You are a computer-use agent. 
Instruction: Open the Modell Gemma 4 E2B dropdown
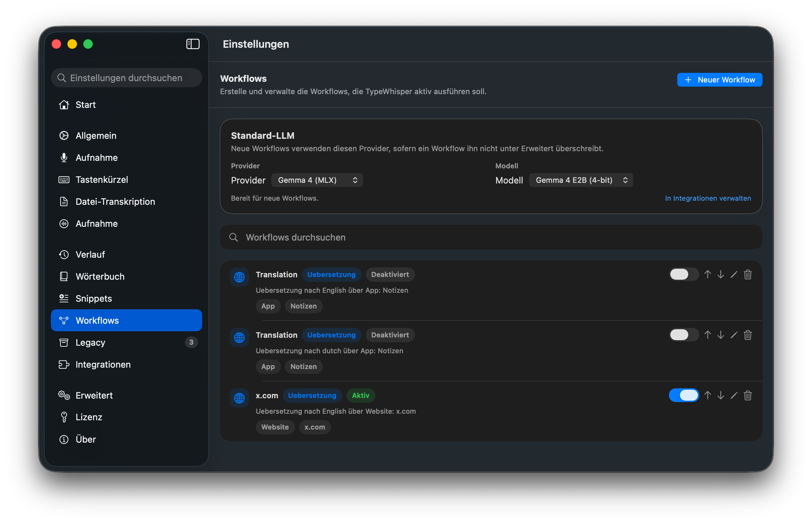tap(581, 180)
